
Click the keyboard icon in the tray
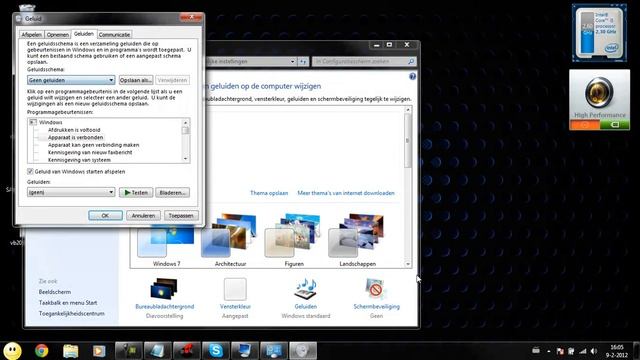(x=536, y=351)
